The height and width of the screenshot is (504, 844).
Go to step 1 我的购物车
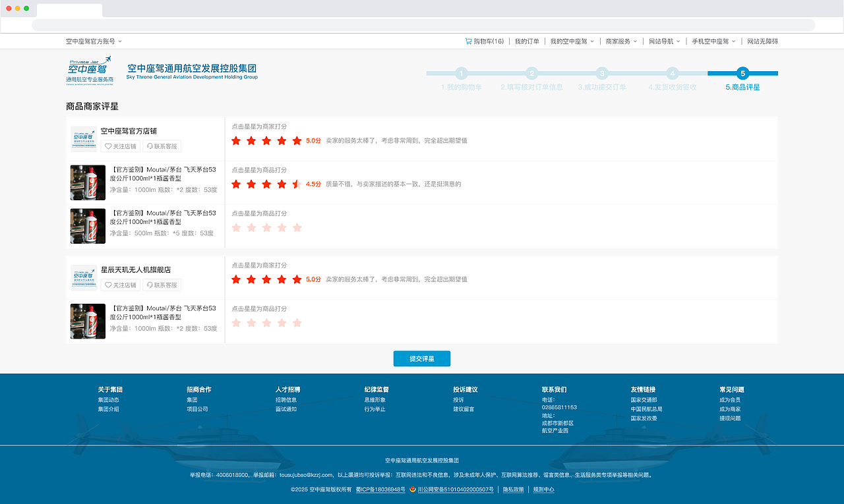462,80
